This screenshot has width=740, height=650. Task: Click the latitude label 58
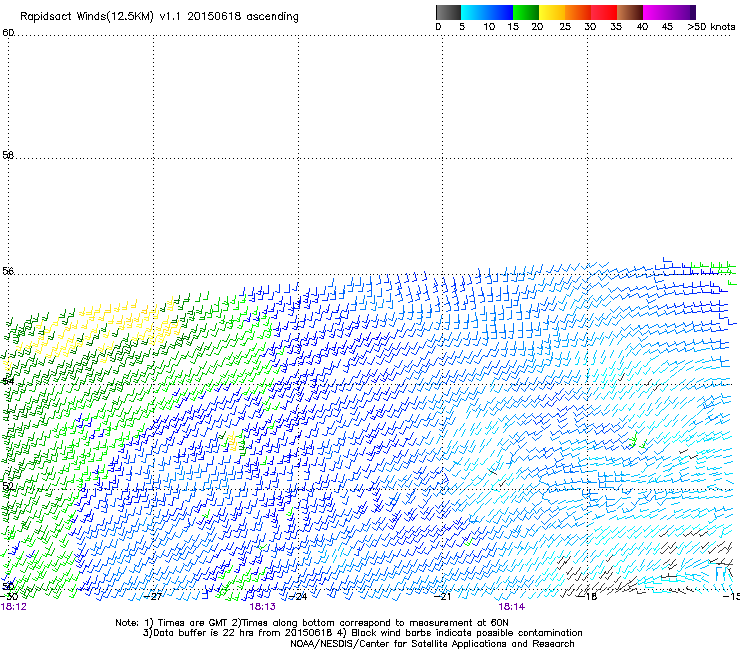8,155
